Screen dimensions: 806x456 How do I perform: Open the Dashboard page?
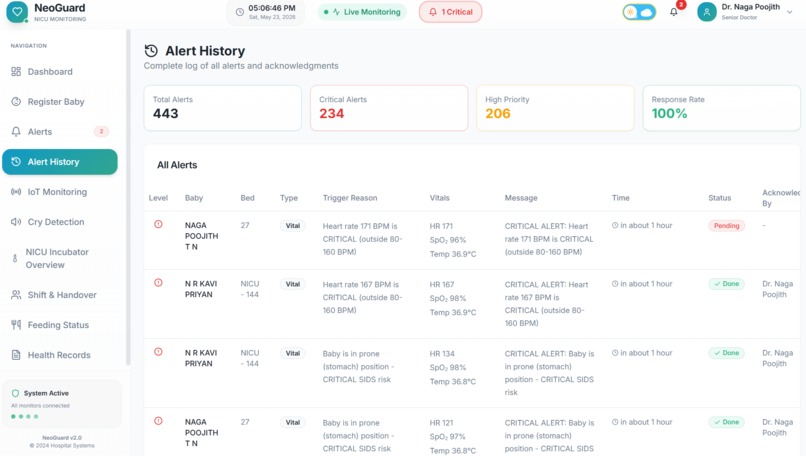coord(60,71)
